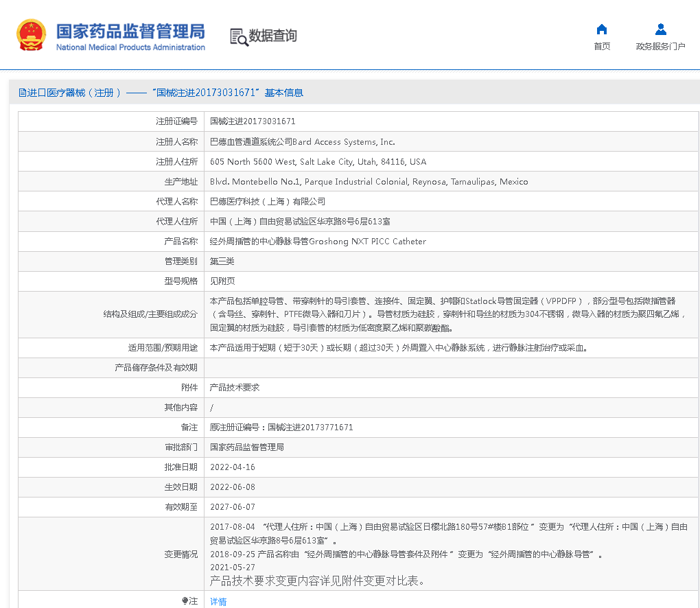Select registration number 国械注进20173031671 in the table
The height and width of the screenshot is (608, 700).
[x=253, y=121]
